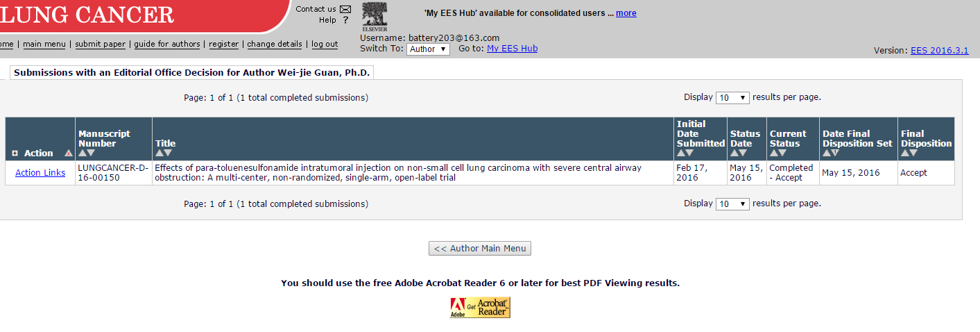The height and width of the screenshot is (332, 980).
Task: Click the Get Acrobat Reader badge
Action: point(480,308)
